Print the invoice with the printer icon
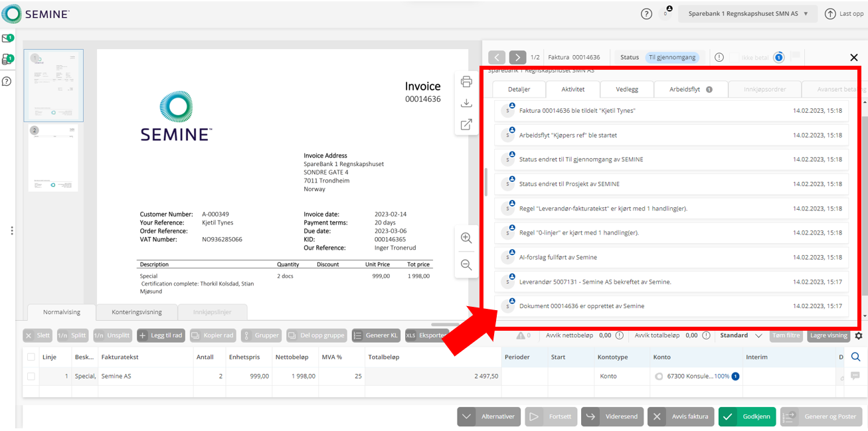This screenshot has height=431, width=868. click(466, 82)
